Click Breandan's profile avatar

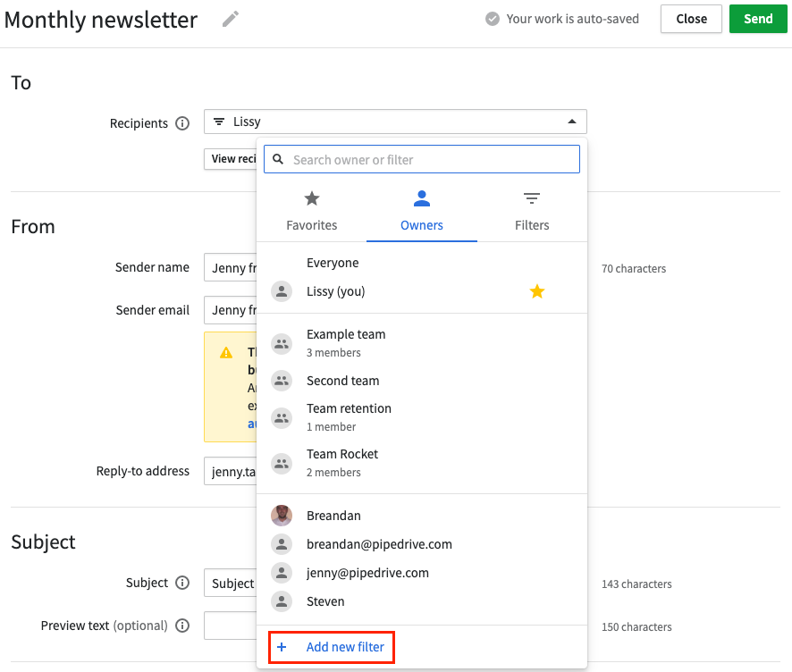tap(282, 515)
